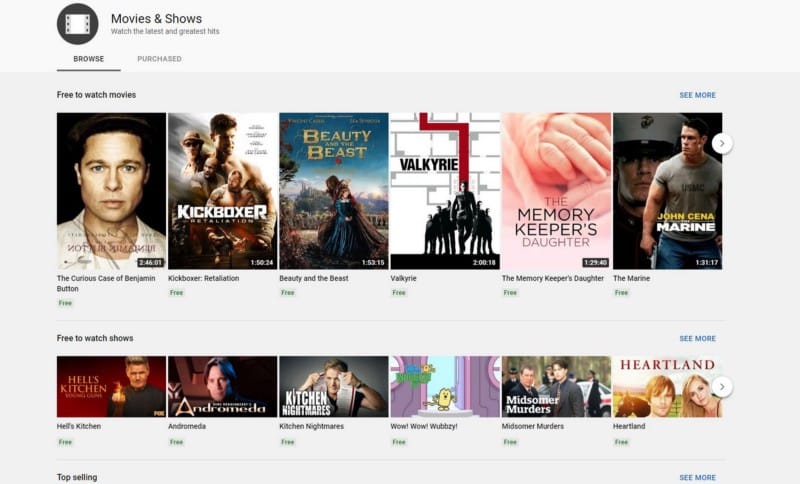Click the Free to watch shows heading
This screenshot has width=800, height=484.
coord(95,338)
